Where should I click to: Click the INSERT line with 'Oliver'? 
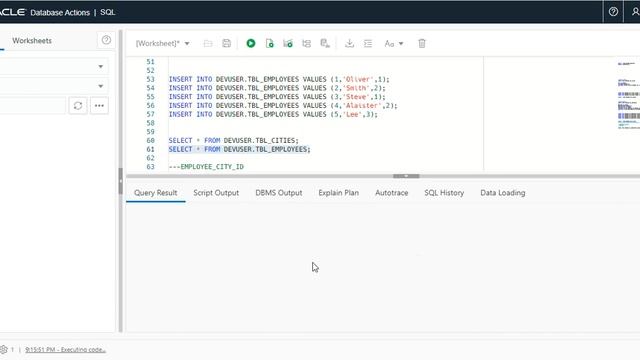point(279,79)
